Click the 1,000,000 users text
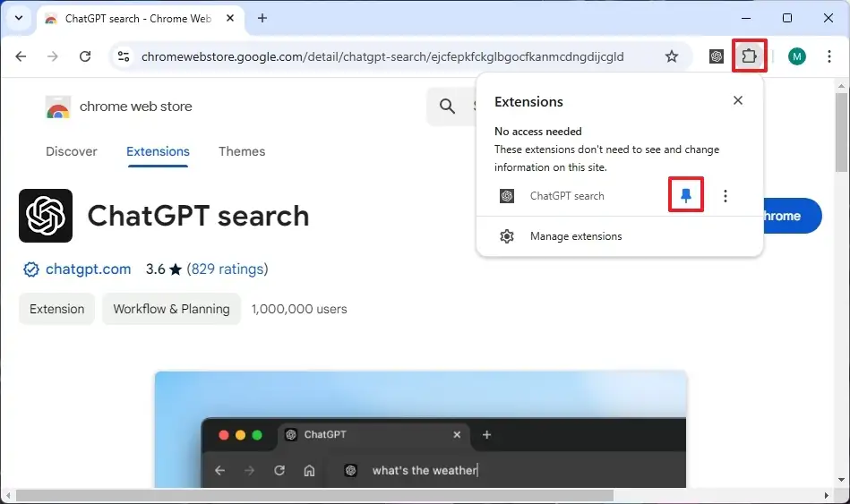 [x=299, y=309]
